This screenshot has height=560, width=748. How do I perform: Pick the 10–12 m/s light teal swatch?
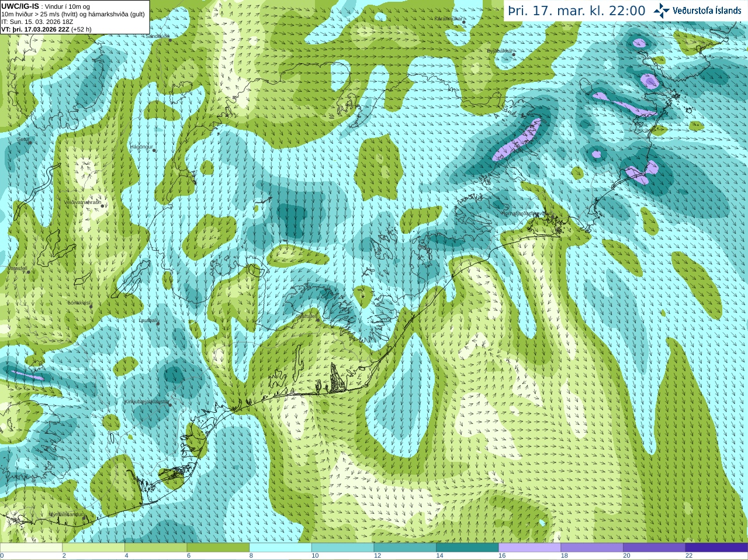342,548
